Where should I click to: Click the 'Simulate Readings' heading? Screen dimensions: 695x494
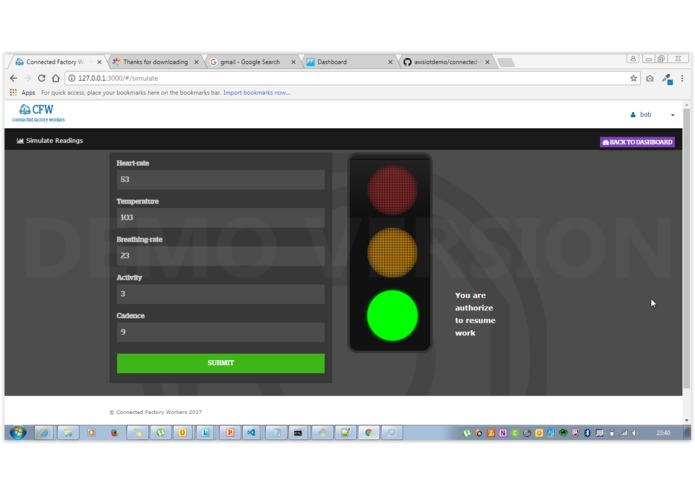[x=54, y=140]
